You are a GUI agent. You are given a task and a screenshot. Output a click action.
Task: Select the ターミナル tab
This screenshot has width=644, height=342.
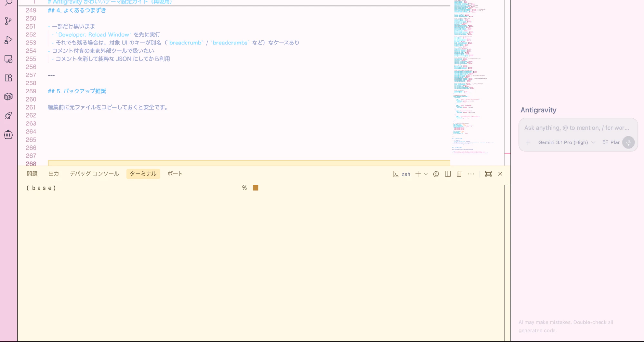(x=143, y=174)
